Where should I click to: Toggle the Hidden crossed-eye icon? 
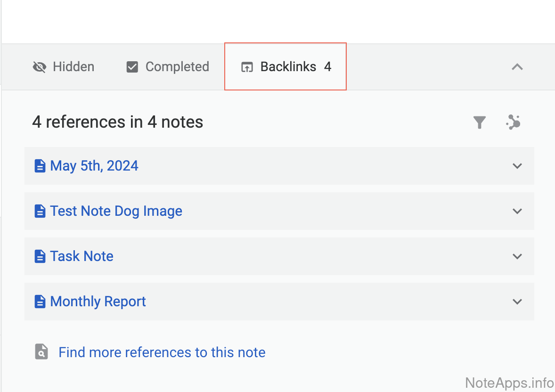point(40,67)
